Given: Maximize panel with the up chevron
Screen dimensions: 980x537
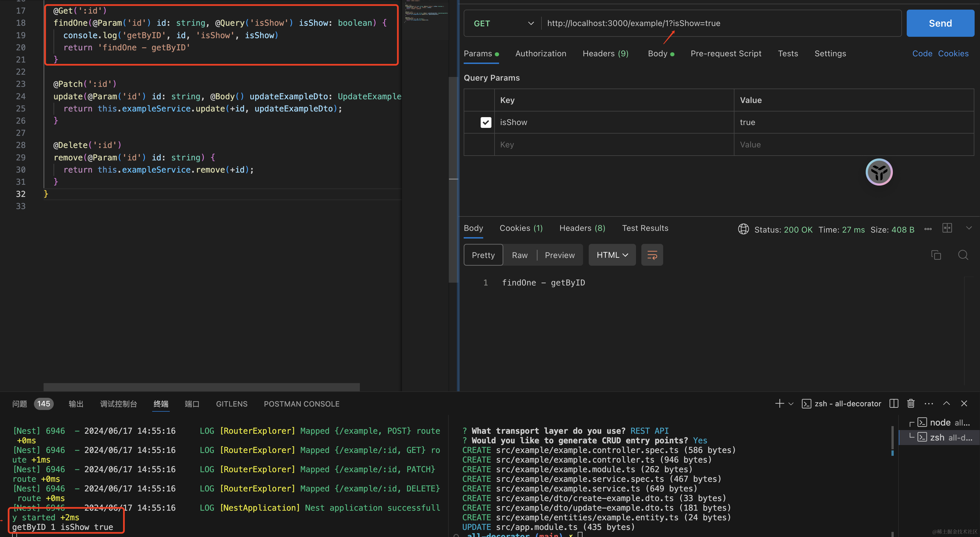Looking at the screenshot, I should click(x=946, y=403).
